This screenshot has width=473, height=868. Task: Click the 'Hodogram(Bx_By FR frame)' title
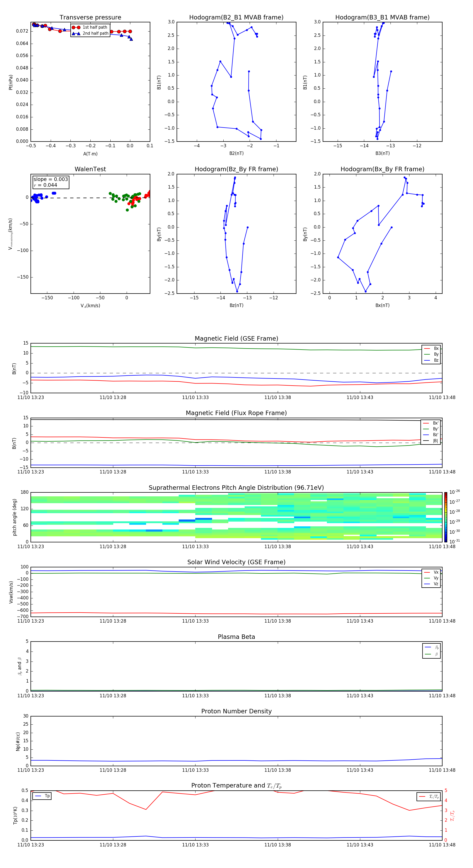[x=382, y=169]
